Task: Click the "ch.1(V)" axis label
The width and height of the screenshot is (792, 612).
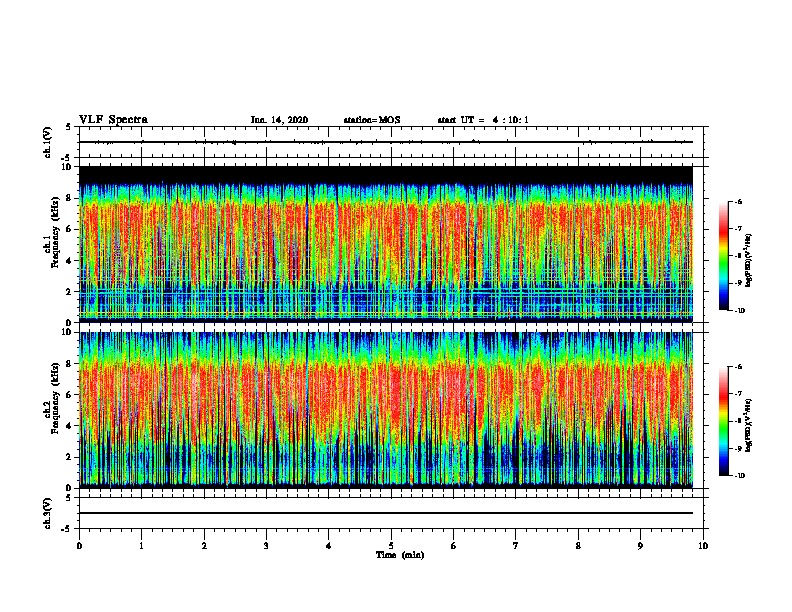Action: 48,142
